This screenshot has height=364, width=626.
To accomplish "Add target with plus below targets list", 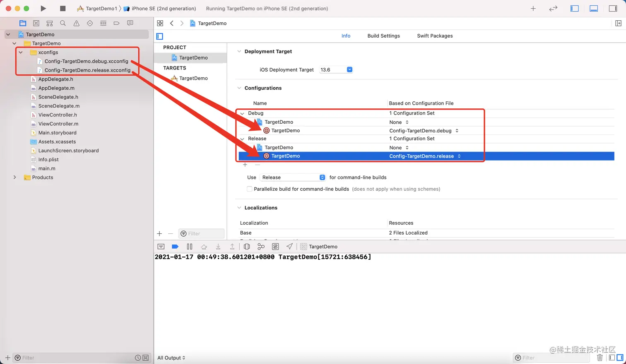I will (159, 234).
